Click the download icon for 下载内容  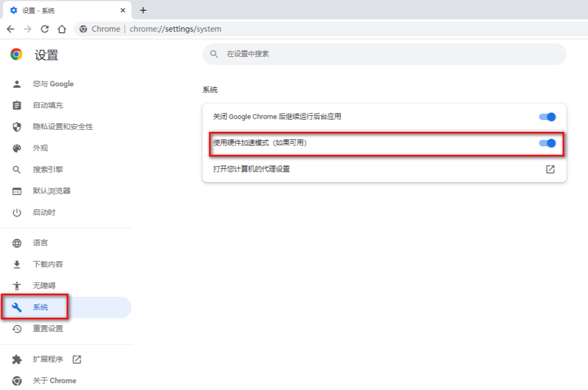(17, 265)
